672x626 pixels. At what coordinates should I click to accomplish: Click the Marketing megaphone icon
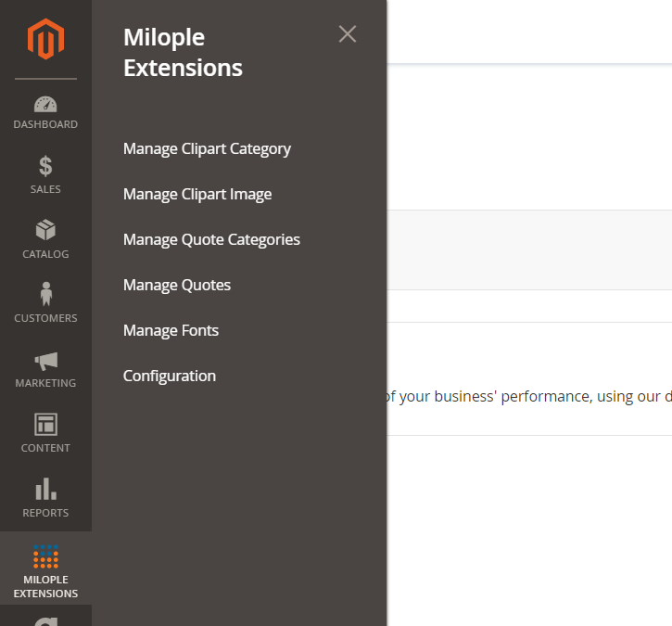[45, 369]
